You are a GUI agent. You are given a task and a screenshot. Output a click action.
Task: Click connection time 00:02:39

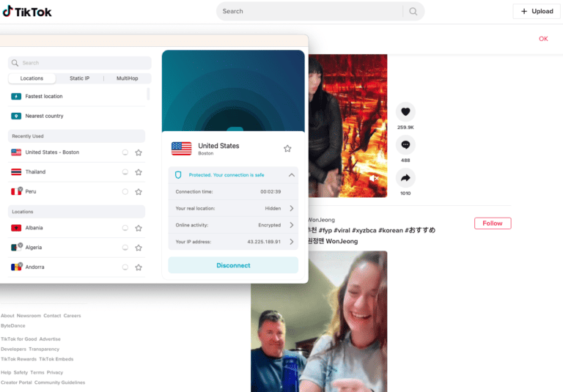(271, 192)
